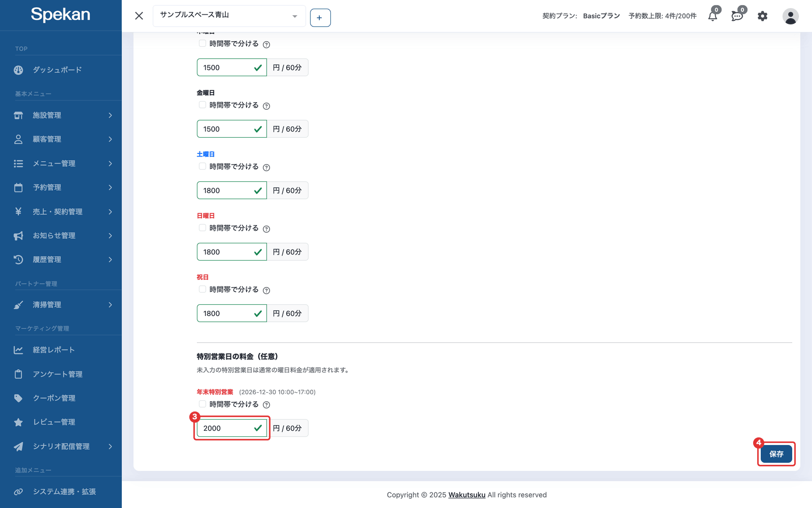
Task: Expand 施設管理 sidebar menu
Action: [x=61, y=115]
